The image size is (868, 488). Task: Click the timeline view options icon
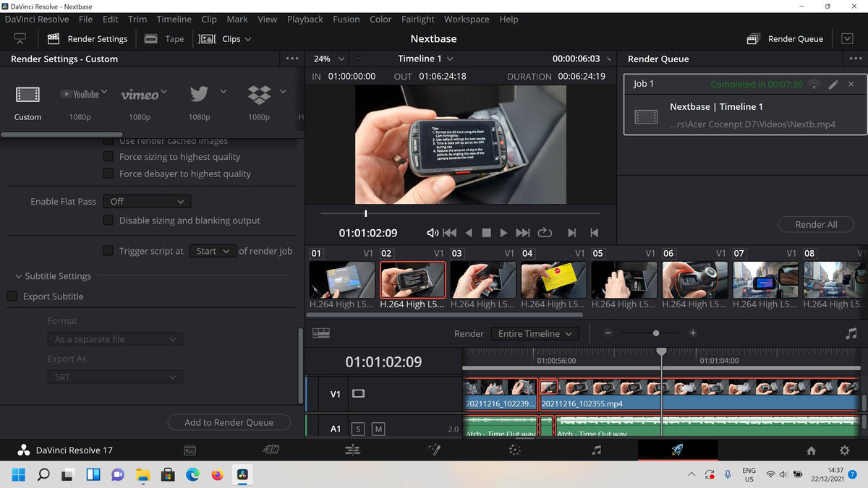click(x=321, y=333)
